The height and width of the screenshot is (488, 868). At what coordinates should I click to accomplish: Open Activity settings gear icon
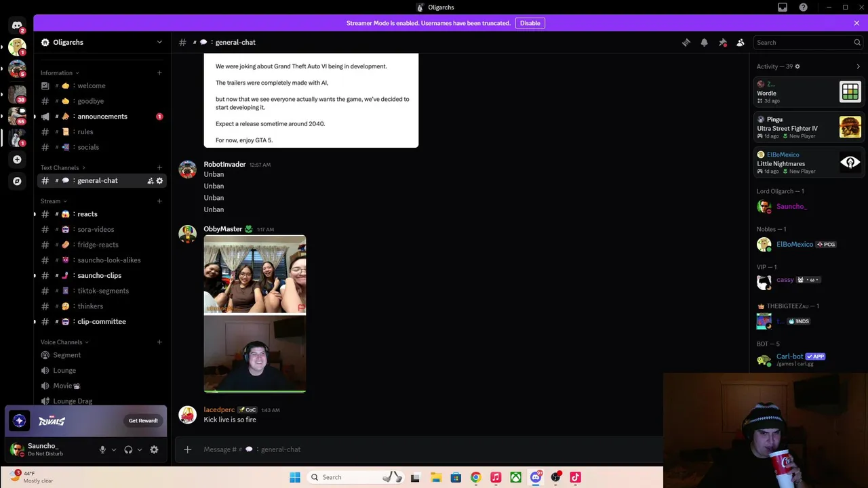tap(797, 66)
